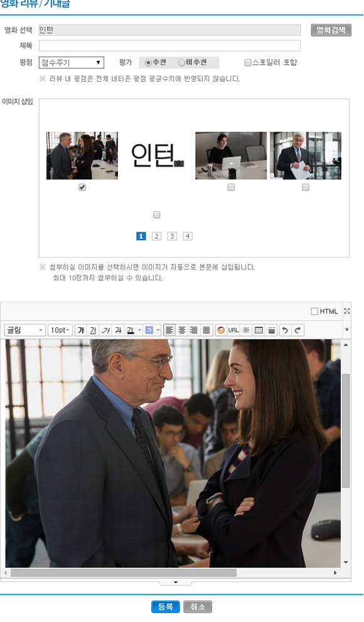Go to image page 2
The height and width of the screenshot is (622, 364).
point(156,236)
